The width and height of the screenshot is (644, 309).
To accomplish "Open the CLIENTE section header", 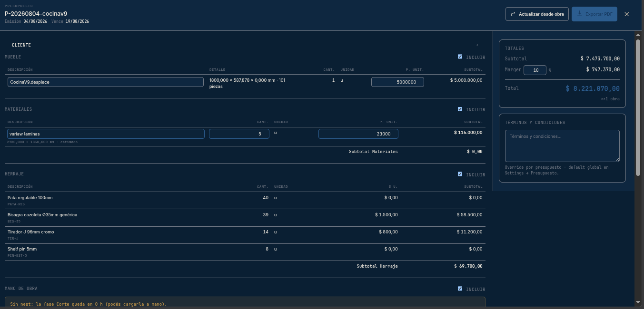I will (245, 45).
